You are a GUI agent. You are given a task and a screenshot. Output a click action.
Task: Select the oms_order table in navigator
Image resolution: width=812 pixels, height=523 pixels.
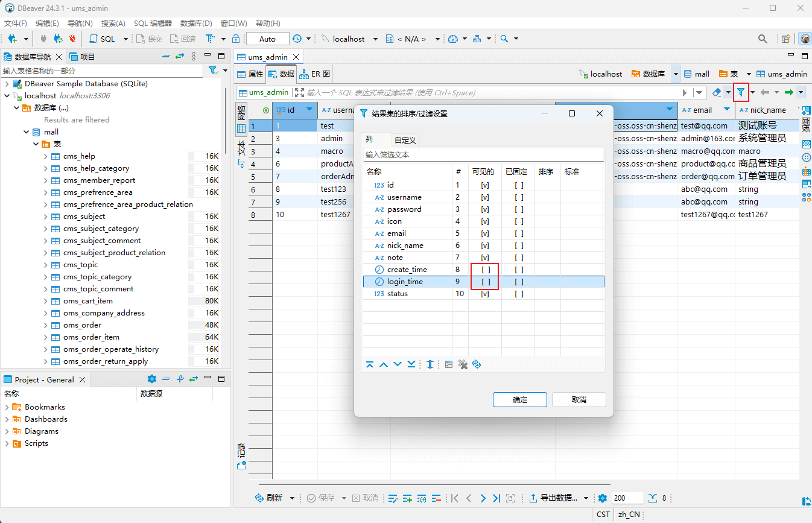82,325
